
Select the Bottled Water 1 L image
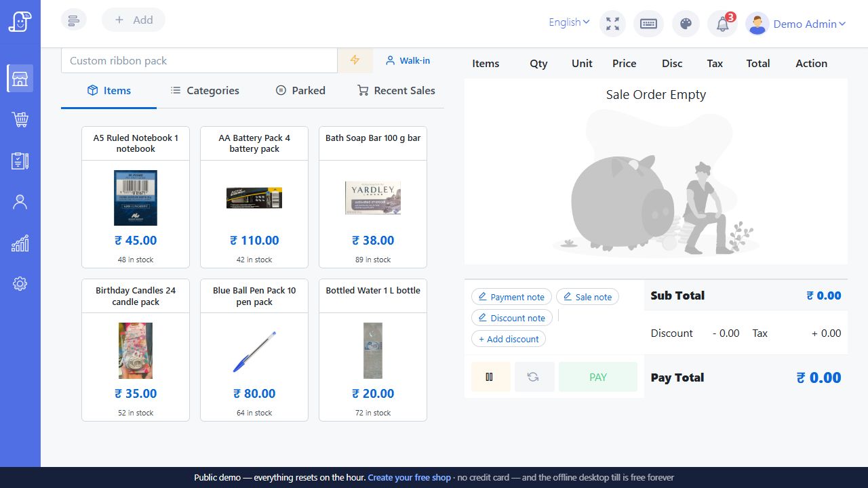pos(373,350)
